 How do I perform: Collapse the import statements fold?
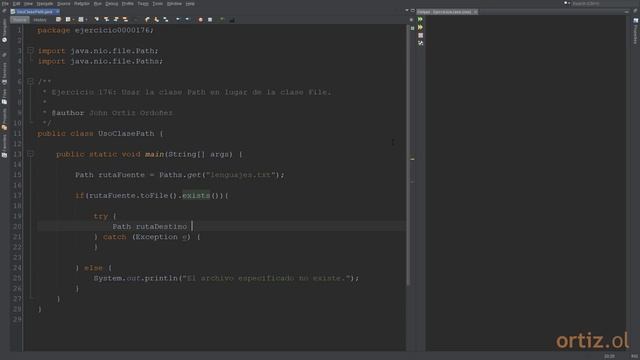30,51
